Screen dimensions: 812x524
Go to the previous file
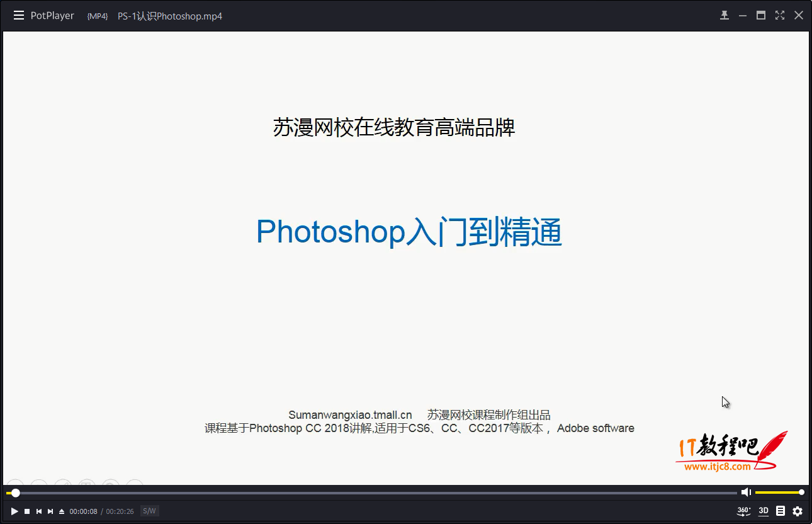39,511
